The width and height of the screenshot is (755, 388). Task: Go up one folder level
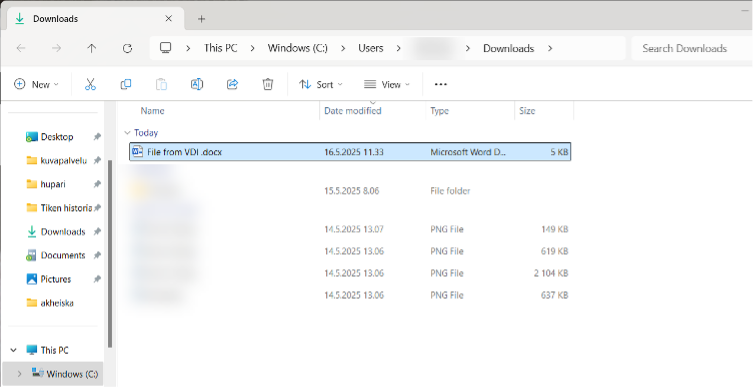point(91,48)
